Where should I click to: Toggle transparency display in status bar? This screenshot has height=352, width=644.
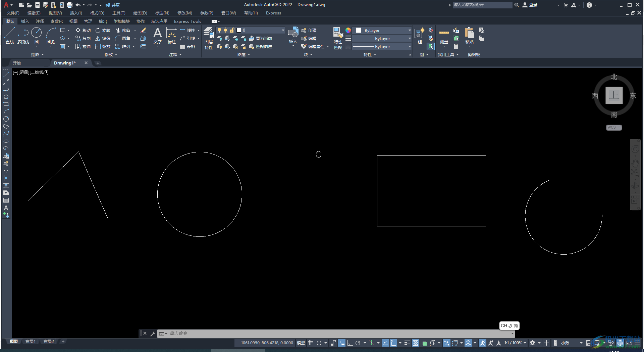(x=416, y=343)
